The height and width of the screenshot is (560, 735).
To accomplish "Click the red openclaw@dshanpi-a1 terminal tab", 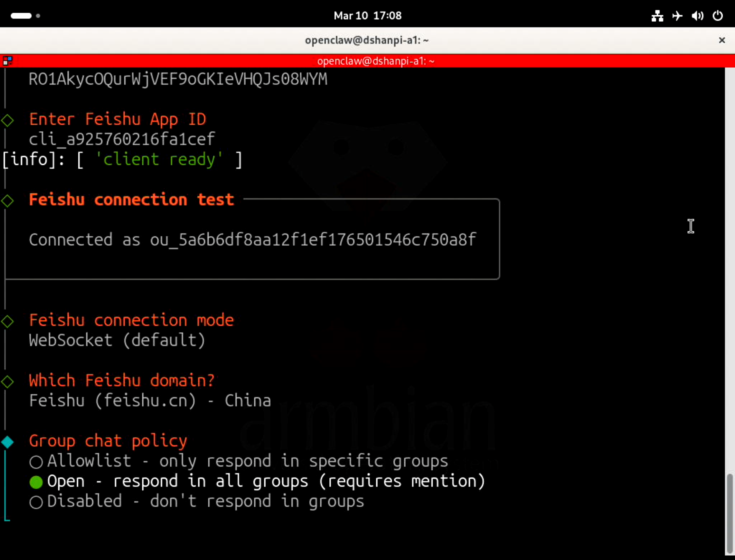I will tap(375, 61).
